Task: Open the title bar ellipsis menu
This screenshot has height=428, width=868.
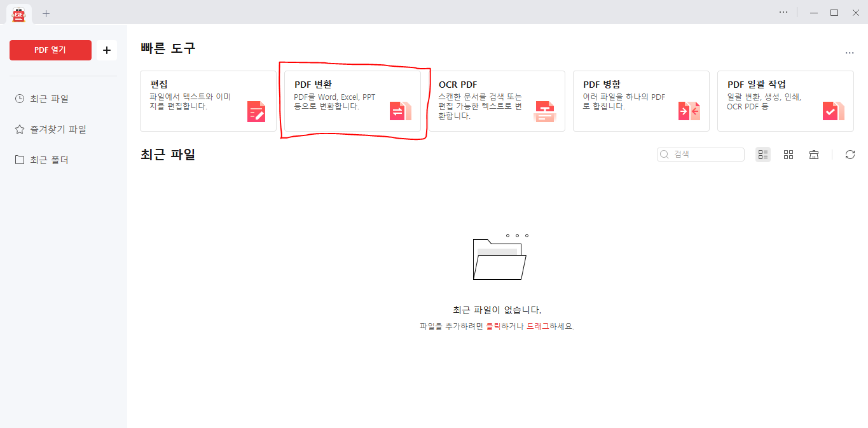Action: coord(783,12)
